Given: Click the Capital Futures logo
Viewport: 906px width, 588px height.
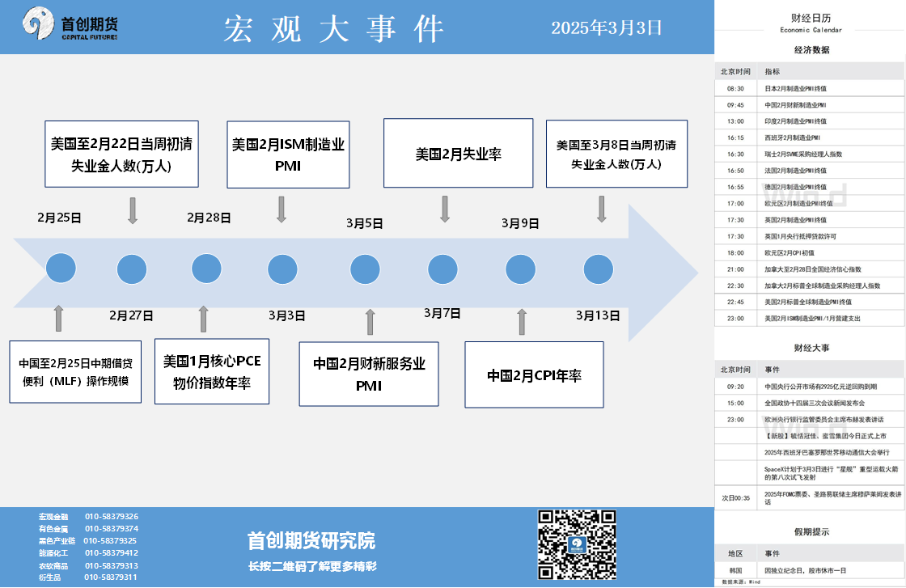Looking at the screenshot, I should (x=70, y=25).
